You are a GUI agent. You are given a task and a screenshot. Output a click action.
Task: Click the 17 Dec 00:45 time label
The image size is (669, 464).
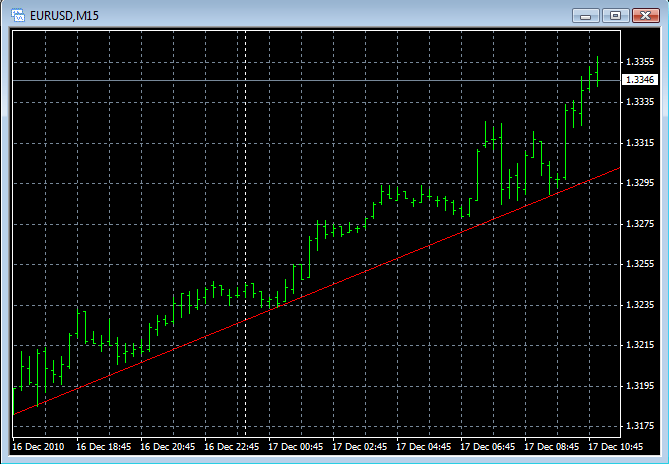296,447
